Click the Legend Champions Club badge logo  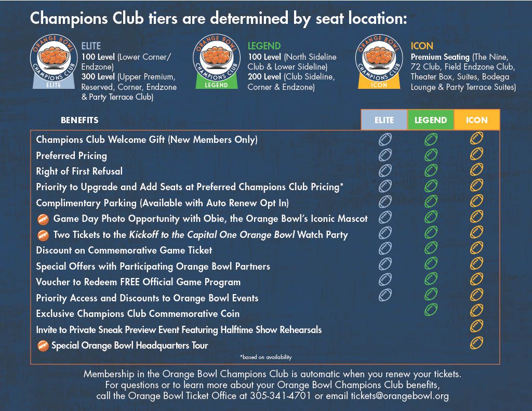217,61
